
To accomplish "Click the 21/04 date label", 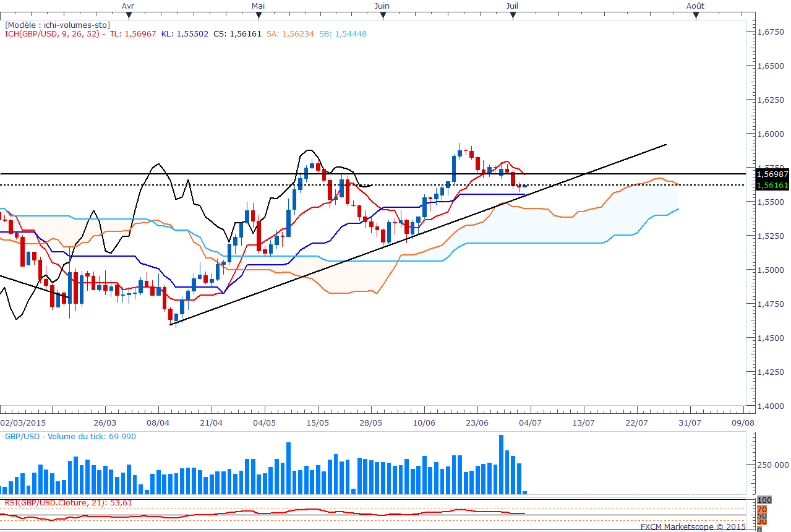I will [x=212, y=423].
